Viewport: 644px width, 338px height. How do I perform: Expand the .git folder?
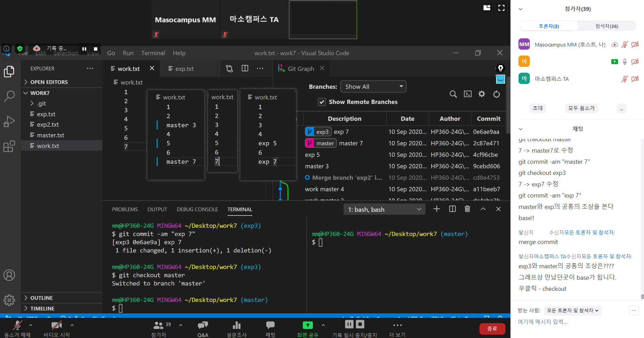click(41, 103)
